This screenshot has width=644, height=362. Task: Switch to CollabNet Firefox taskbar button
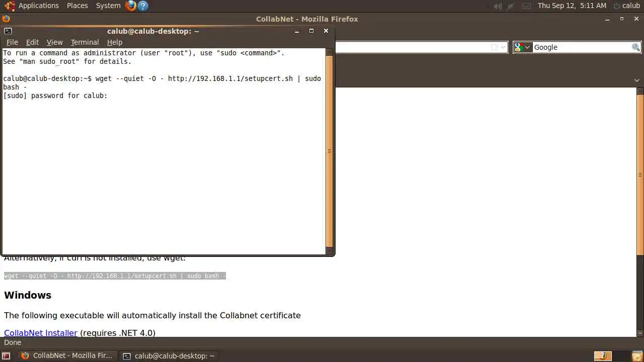point(67,355)
